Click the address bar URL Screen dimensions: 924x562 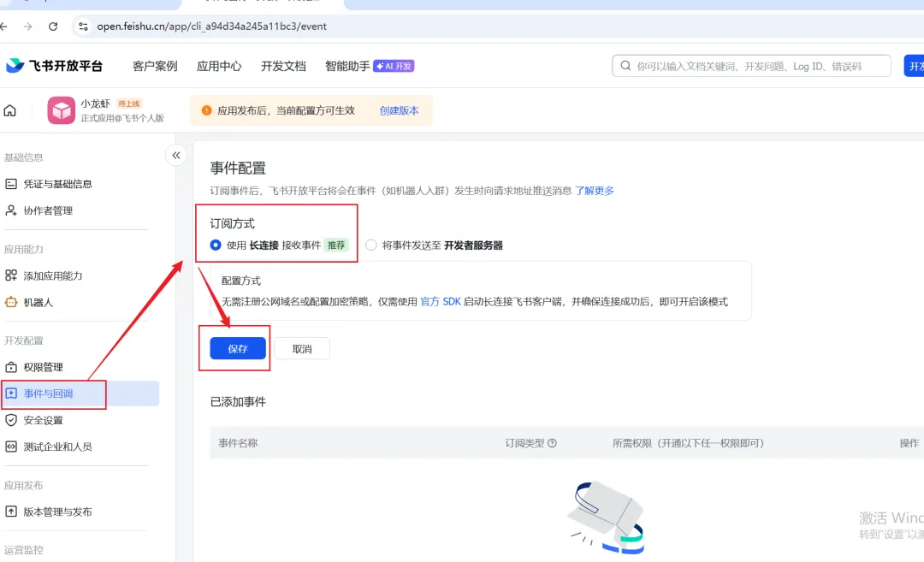coord(211,27)
